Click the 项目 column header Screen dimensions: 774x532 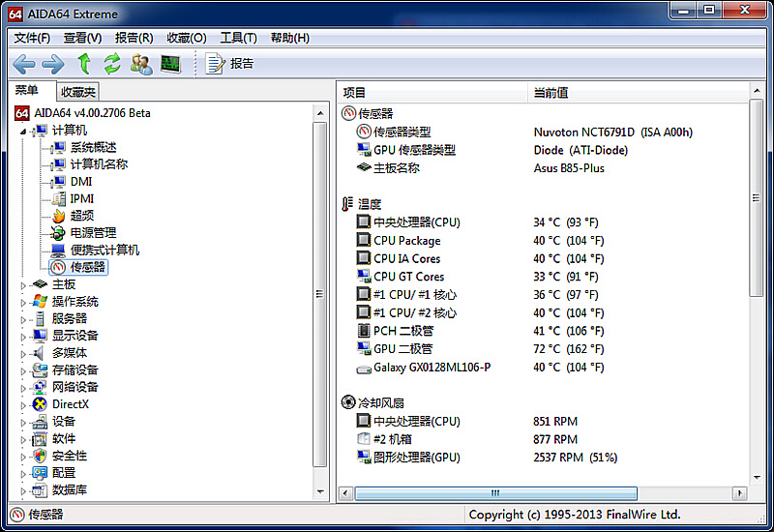[432, 93]
